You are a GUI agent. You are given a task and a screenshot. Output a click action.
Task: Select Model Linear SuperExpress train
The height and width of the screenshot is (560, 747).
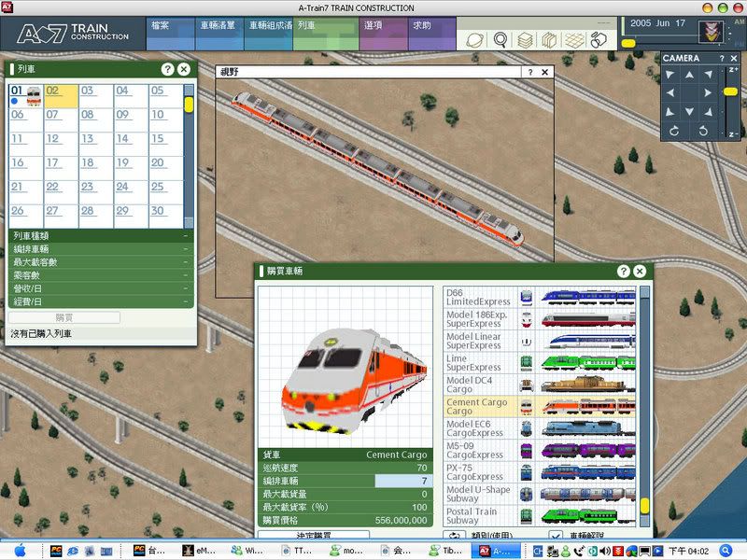(540, 341)
